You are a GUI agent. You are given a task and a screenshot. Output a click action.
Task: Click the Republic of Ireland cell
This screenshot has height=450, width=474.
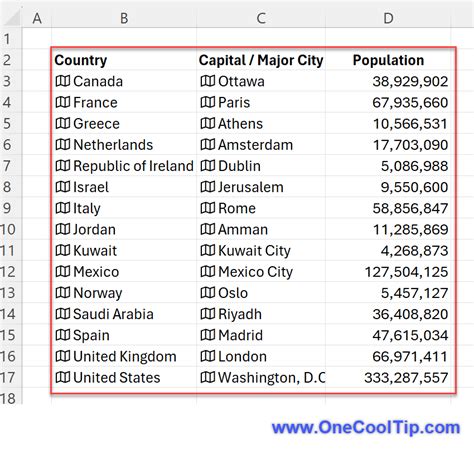coord(124,166)
